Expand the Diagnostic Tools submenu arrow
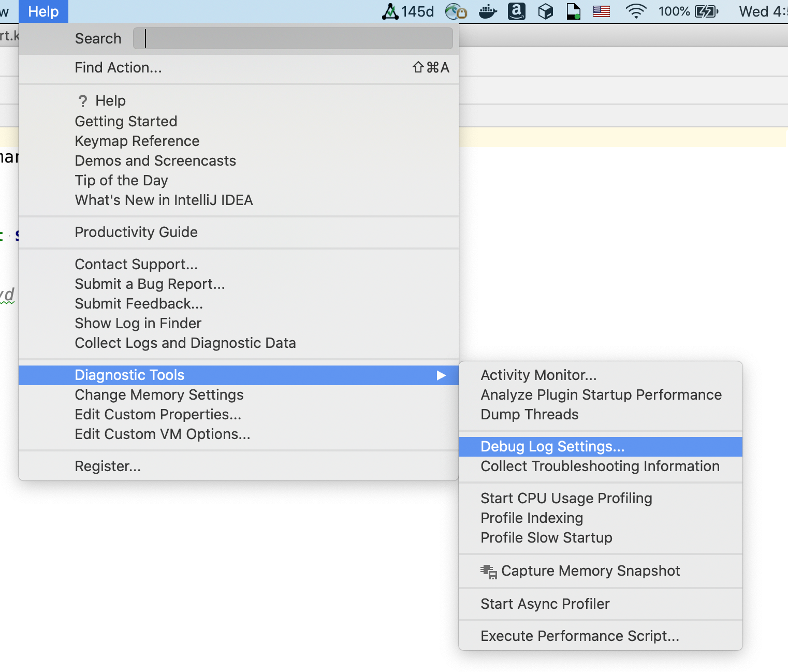The width and height of the screenshot is (788, 672). [x=442, y=375]
